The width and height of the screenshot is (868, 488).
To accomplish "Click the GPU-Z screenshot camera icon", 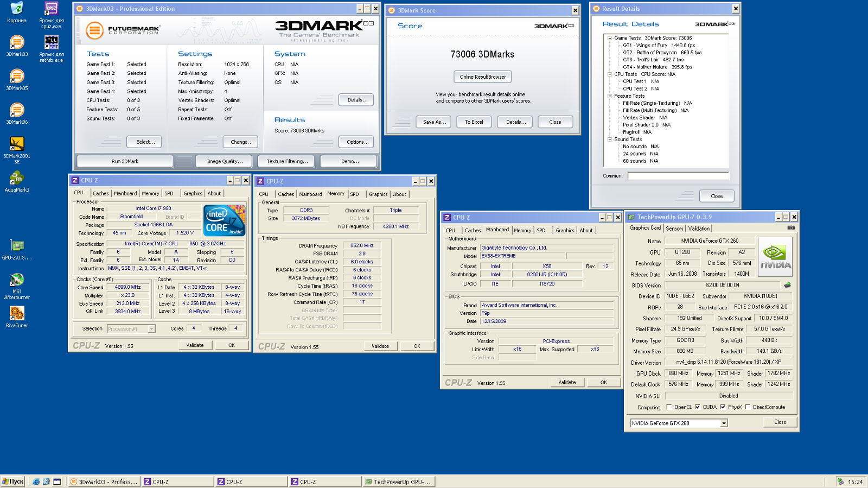I will (791, 227).
